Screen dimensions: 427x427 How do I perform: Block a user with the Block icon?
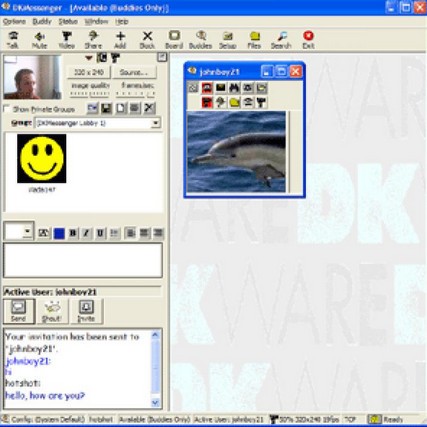tap(147, 40)
